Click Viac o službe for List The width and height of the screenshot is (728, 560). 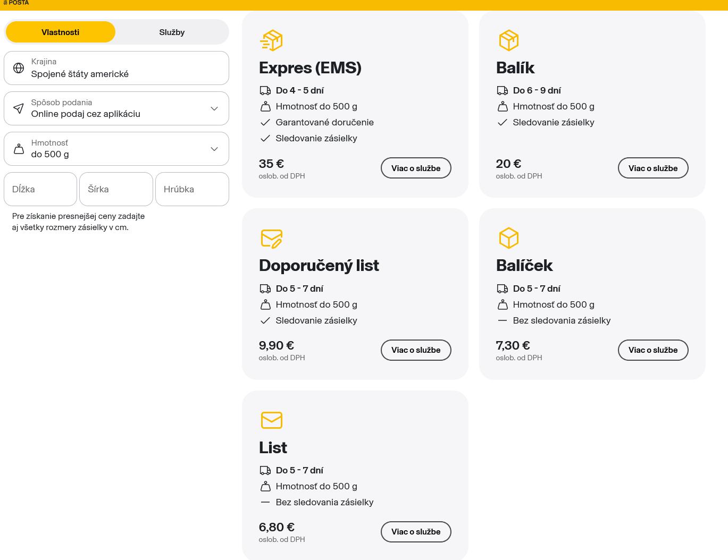pos(416,532)
